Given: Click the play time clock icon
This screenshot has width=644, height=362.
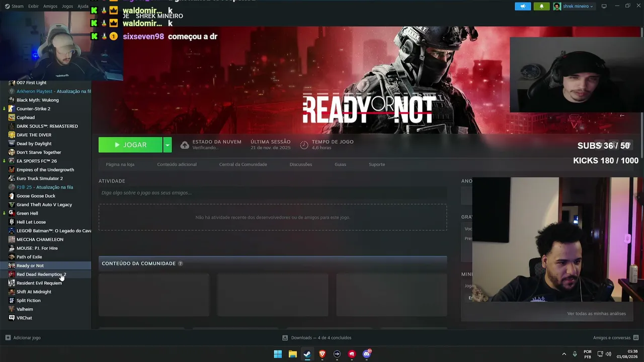Looking at the screenshot, I should coord(304,145).
